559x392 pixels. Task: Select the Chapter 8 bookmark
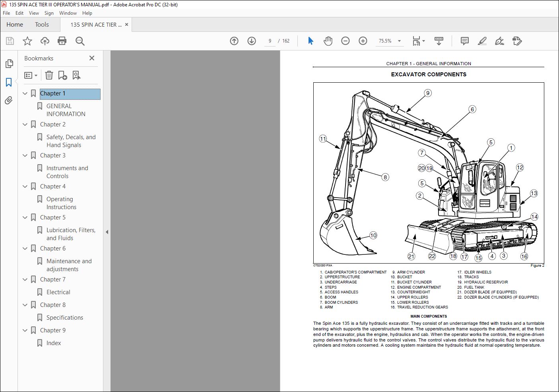53,305
